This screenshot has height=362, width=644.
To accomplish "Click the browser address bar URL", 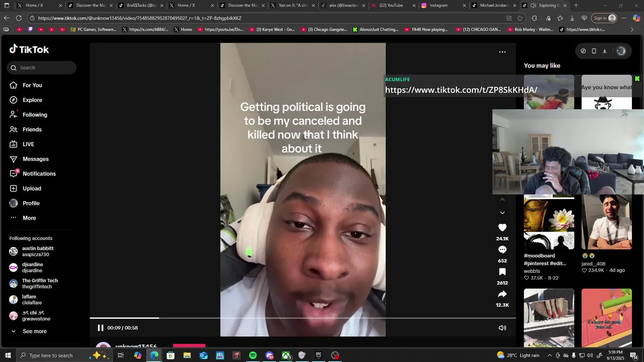I will click(x=140, y=18).
